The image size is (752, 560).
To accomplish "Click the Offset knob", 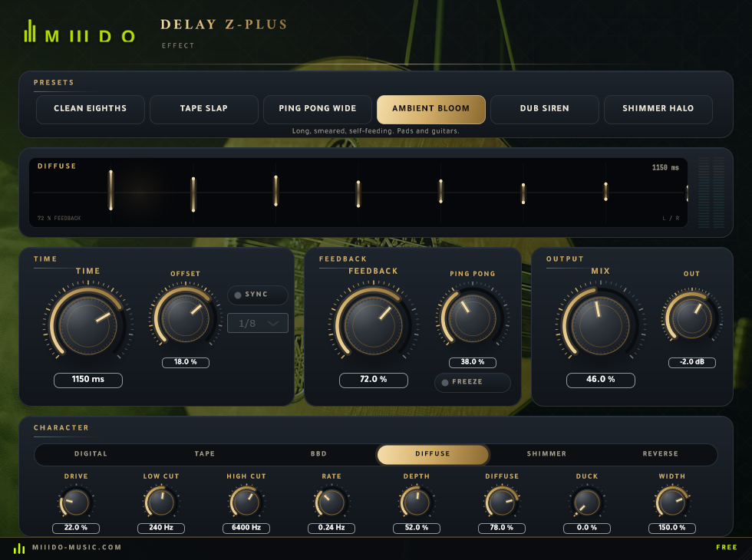I will pyautogui.click(x=185, y=318).
